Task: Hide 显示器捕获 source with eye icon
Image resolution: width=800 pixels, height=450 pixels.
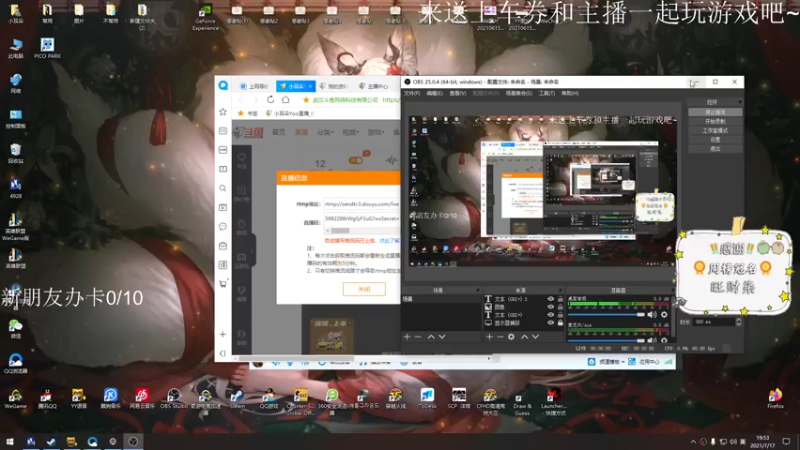Action: (551, 322)
